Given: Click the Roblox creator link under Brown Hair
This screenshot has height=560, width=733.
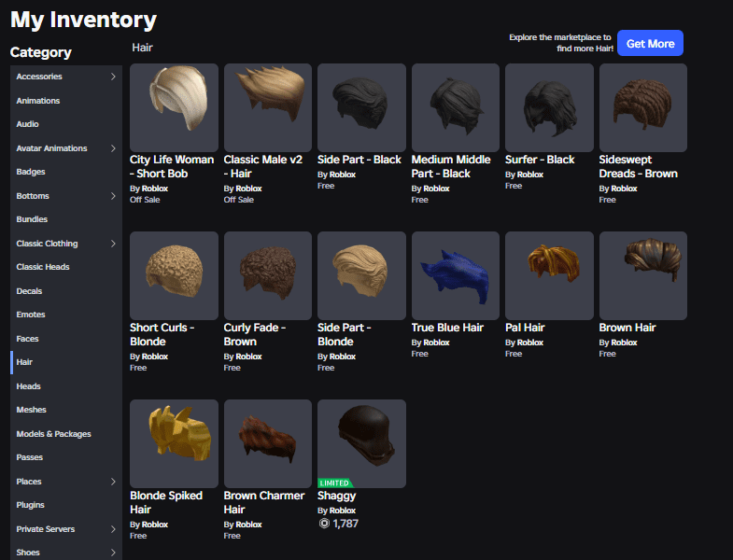Looking at the screenshot, I should [x=624, y=343].
